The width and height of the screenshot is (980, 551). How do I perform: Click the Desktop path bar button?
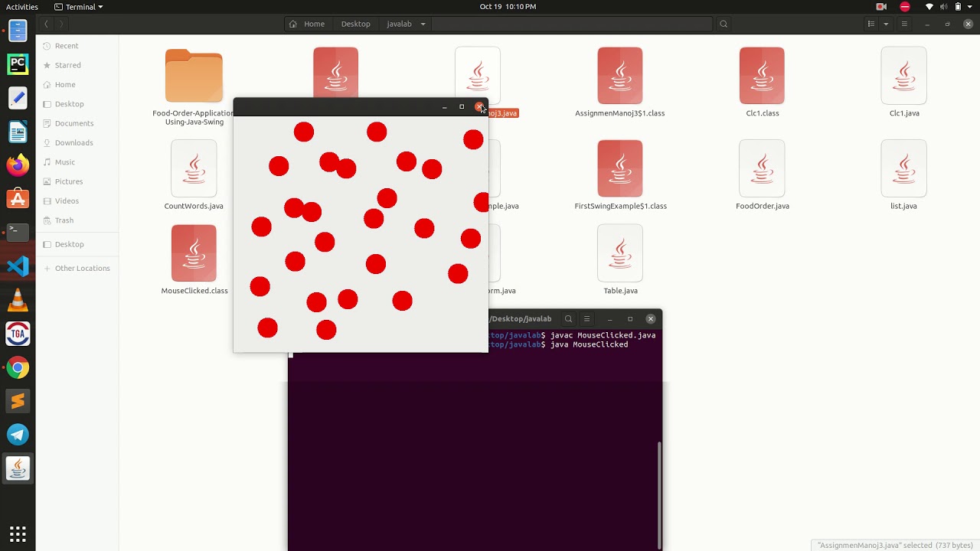pos(355,24)
